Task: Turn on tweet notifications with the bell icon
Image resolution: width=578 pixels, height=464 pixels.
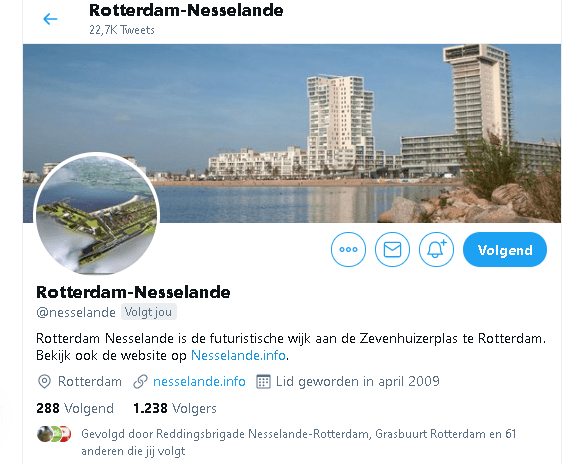Action: pos(436,250)
